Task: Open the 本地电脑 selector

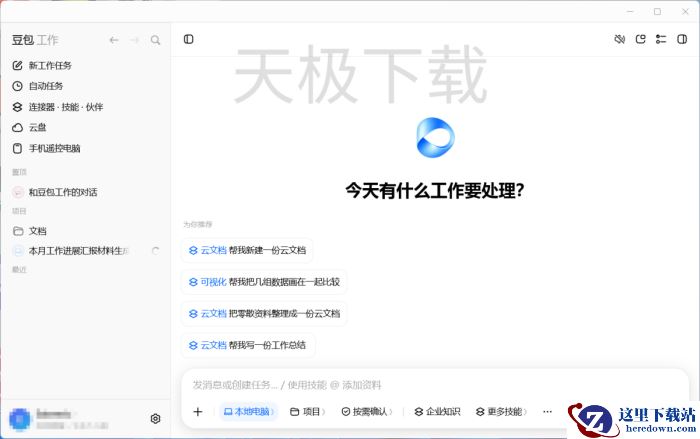Action: tap(249, 412)
